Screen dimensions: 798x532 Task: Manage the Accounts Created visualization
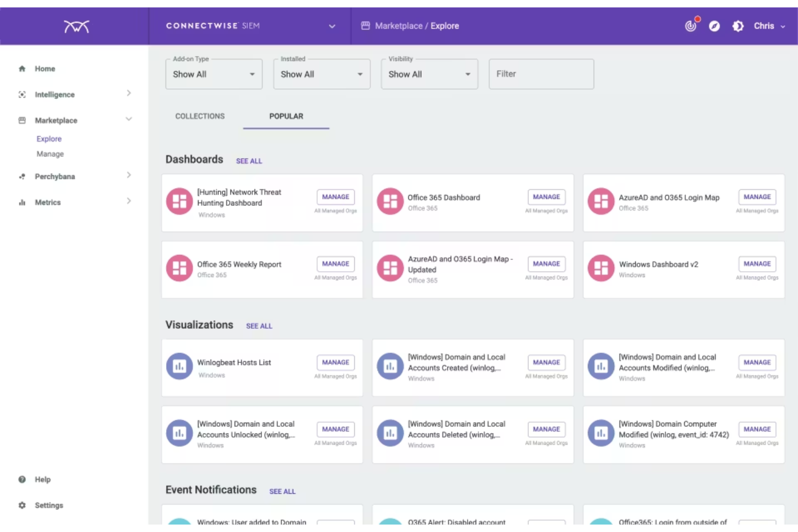point(547,362)
